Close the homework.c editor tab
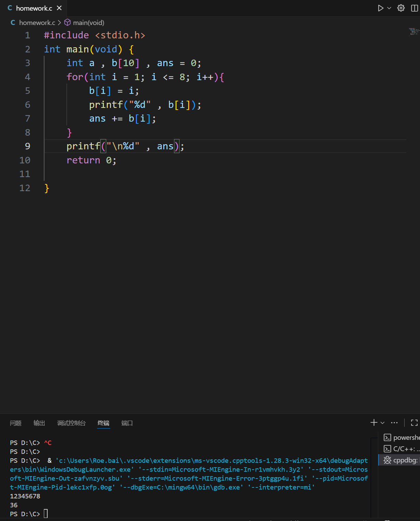This screenshot has height=521, width=420. 59,8
